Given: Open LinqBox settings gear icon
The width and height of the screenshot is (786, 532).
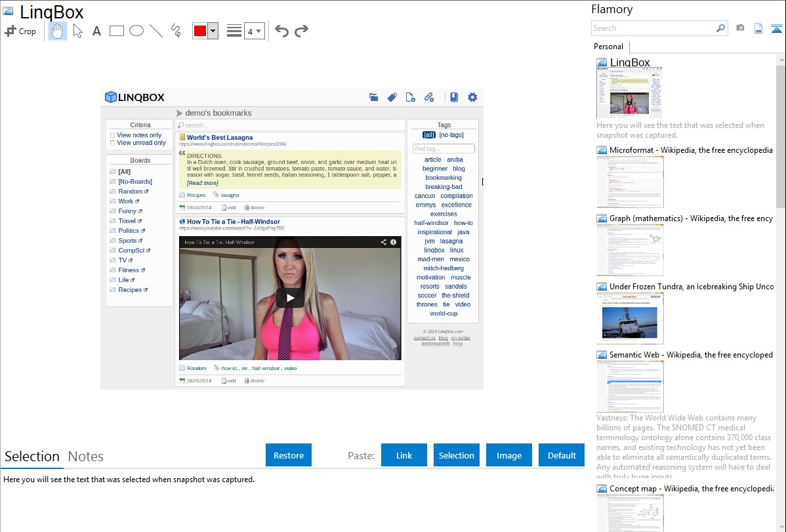Looking at the screenshot, I should 472,97.
